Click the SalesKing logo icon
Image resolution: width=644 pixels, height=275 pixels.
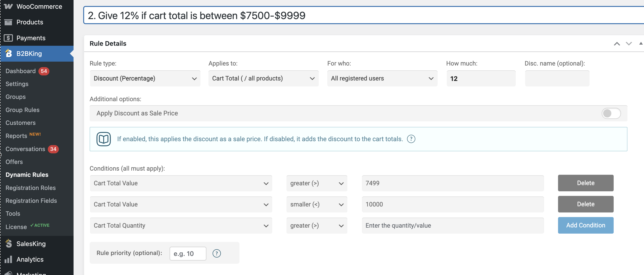(x=9, y=243)
